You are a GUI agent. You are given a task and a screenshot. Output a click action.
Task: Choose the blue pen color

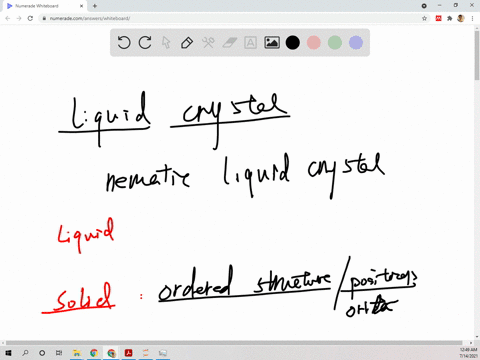(x=356, y=43)
